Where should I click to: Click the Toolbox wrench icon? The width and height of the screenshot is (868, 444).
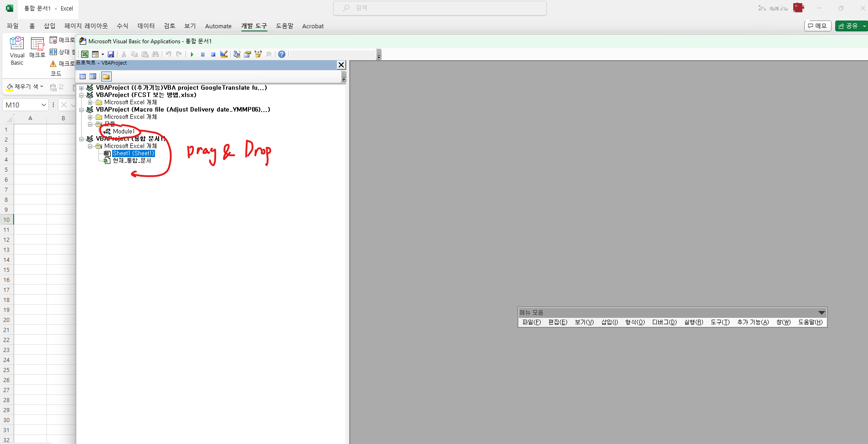[269, 54]
